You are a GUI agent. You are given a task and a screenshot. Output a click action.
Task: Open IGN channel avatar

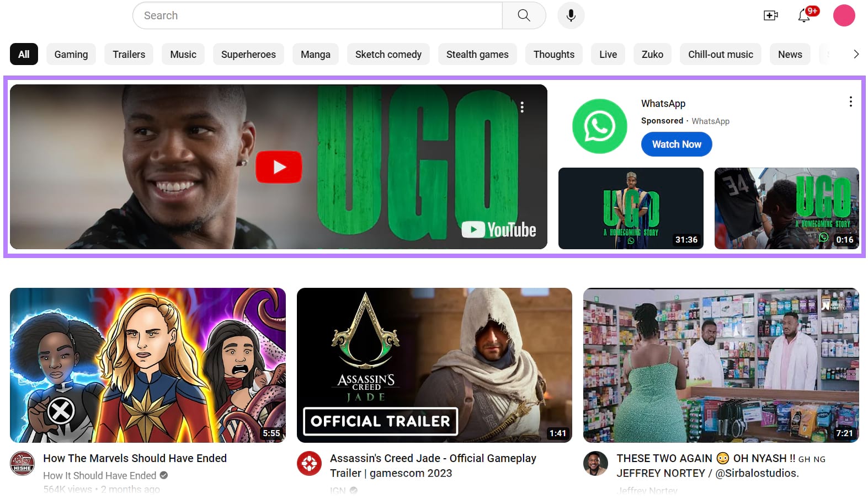tap(309, 464)
